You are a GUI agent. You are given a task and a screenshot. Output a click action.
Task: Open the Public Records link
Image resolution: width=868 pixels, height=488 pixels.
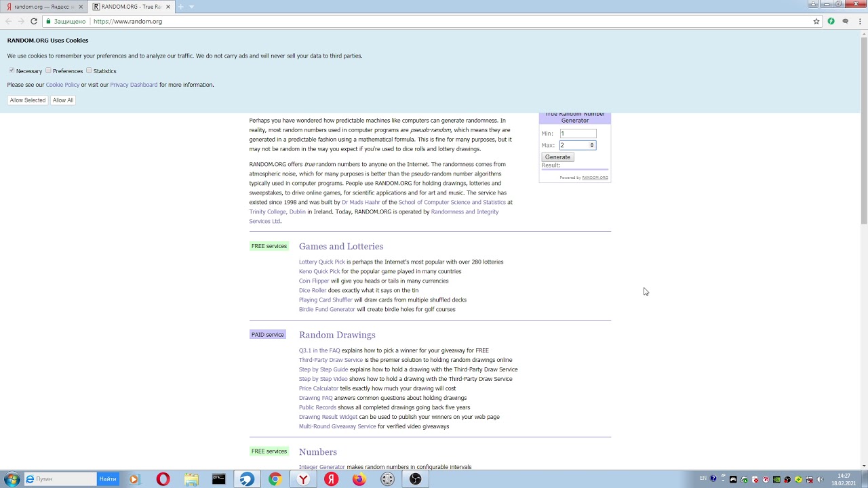(x=317, y=407)
